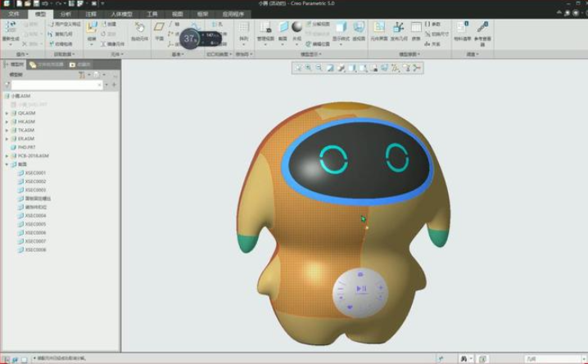Click the Assemble (组装) component icon
Image resolution: width=588 pixels, height=364 pixels.
(x=92, y=31)
